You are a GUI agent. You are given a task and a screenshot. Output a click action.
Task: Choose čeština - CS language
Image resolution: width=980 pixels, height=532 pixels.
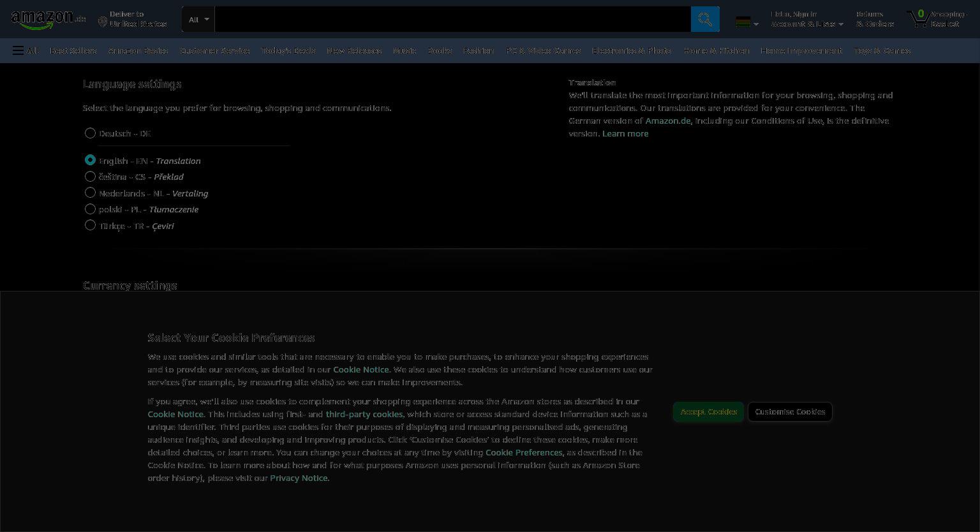[90, 177]
